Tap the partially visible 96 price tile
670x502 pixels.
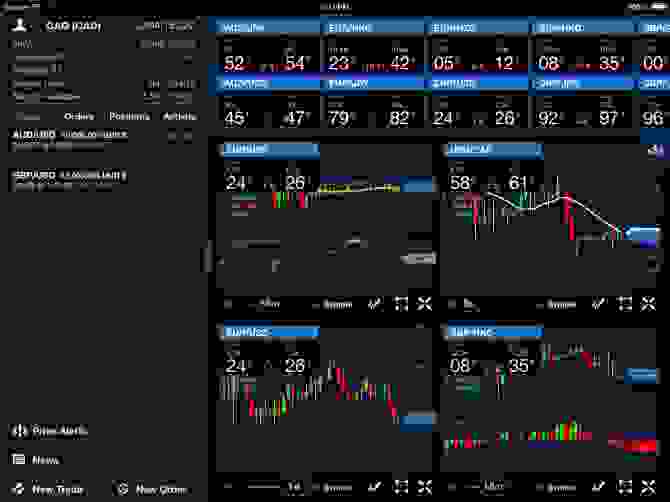[654, 112]
